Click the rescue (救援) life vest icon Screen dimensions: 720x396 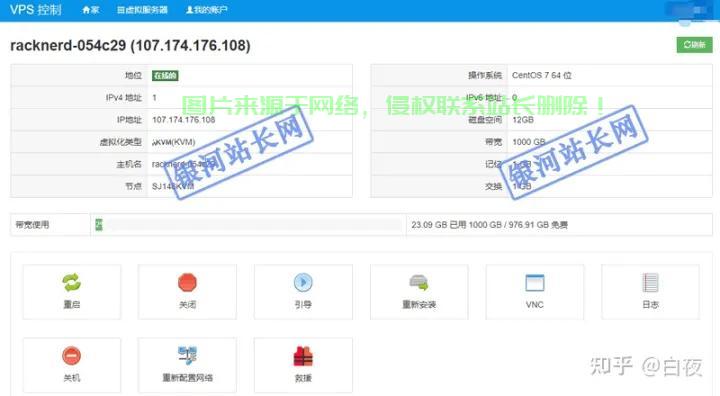(x=303, y=356)
